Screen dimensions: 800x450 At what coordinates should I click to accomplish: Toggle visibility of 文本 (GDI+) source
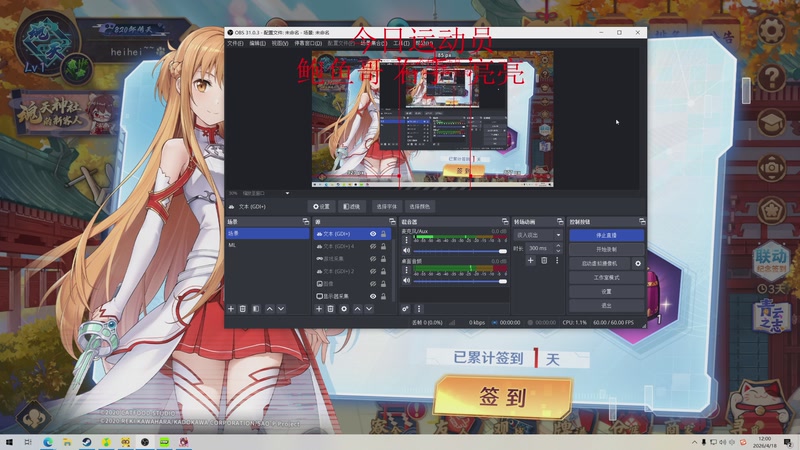coord(373,234)
